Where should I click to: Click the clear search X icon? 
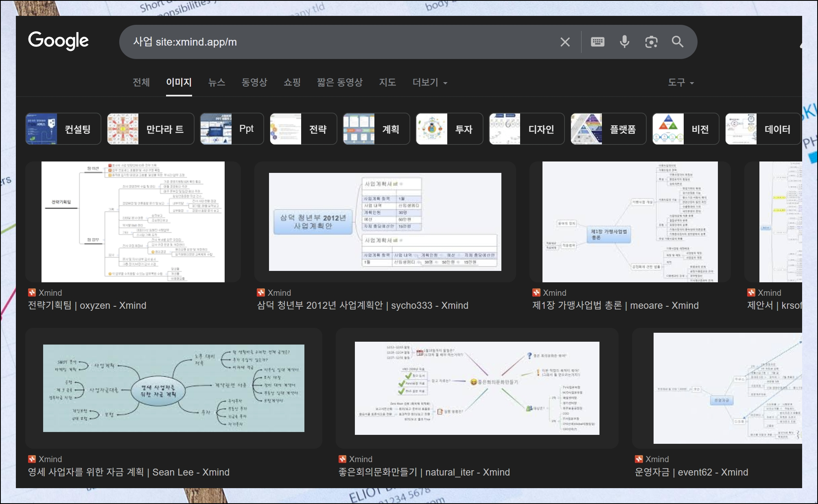click(565, 42)
